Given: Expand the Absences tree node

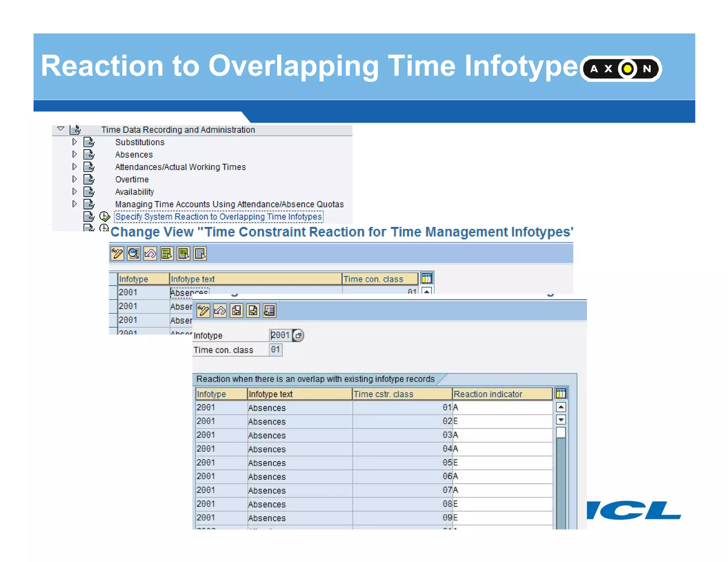Looking at the screenshot, I should [74, 154].
